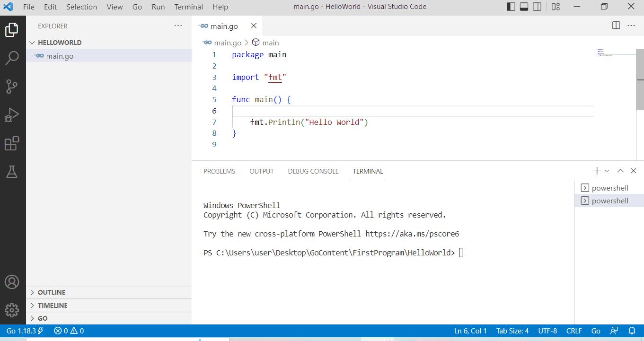Click the Testing flask icon in sidebar
The width and height of the screenshot is (644, 341).
pos(11,172)
